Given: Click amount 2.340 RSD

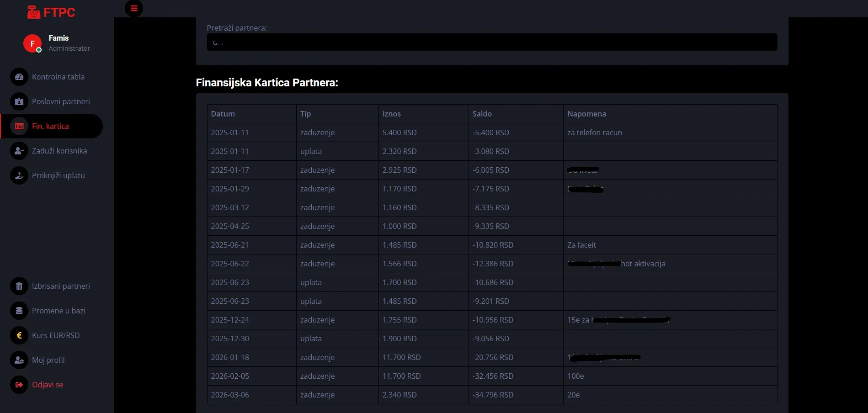Looking at the screenshot, I should [x=399, y=395].
